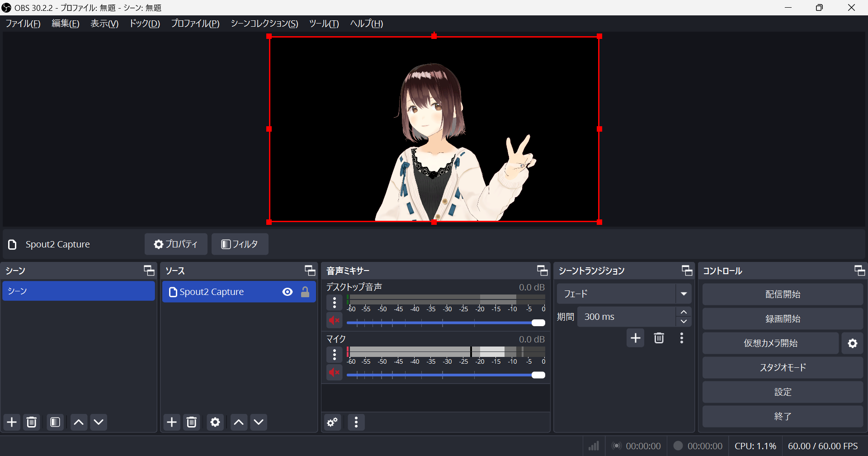868x456 pixels.
Task: Open advanced audio properties gears icon
Action: [333, 422]
